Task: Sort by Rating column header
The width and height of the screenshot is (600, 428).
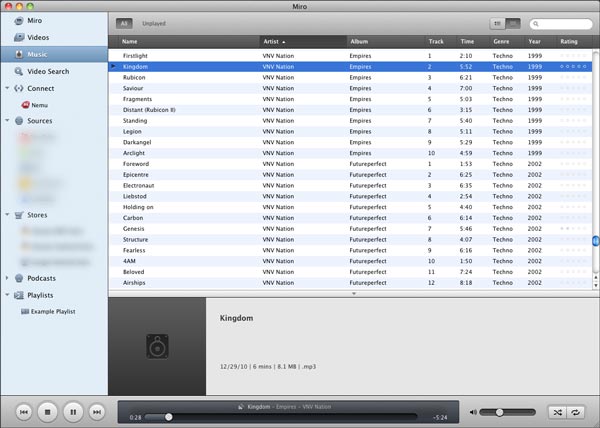Action: tap(574, 41)
